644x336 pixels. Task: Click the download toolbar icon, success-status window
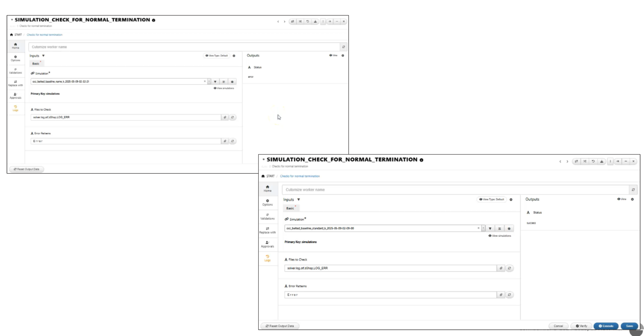602,161
